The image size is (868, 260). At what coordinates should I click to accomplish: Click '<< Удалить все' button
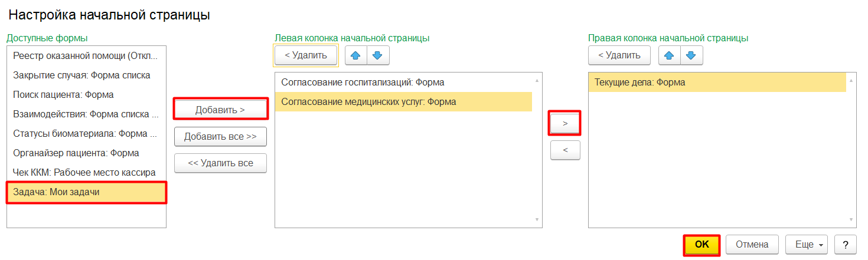(x=220, y=163)
